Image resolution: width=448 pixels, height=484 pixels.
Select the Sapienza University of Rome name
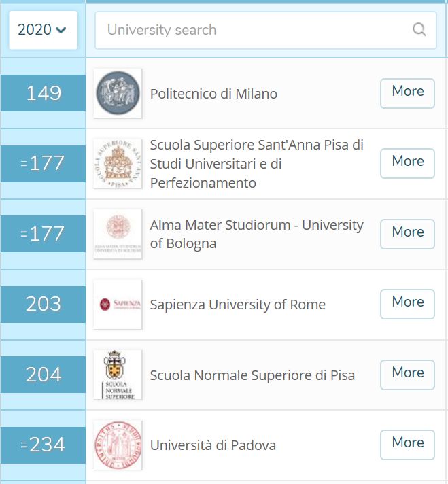[x=238, y=305]
